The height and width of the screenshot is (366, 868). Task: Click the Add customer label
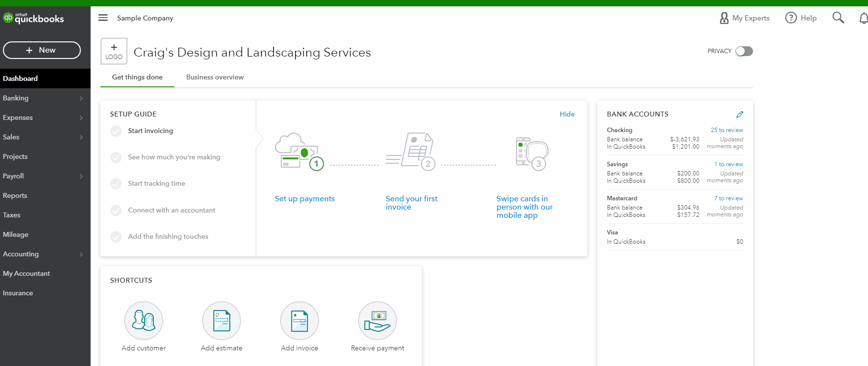144,348
